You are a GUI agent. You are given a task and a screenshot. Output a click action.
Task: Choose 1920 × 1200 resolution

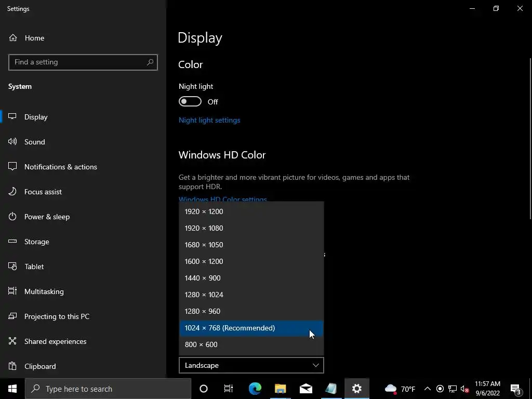click(251, 211)
